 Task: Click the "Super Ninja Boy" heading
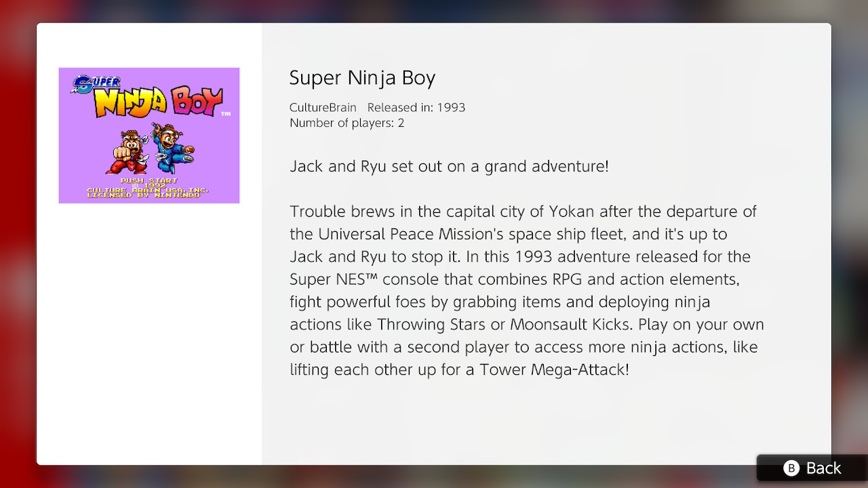pos(362,78)
